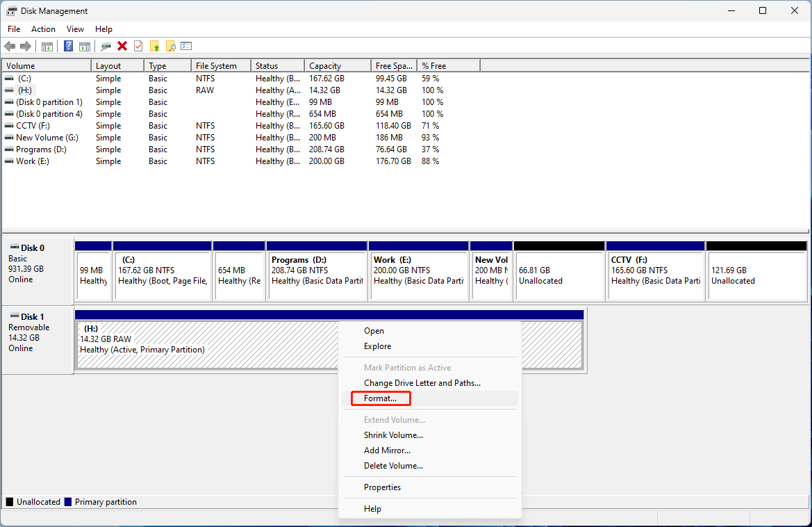Select the Work (E:) partition block

418,271
